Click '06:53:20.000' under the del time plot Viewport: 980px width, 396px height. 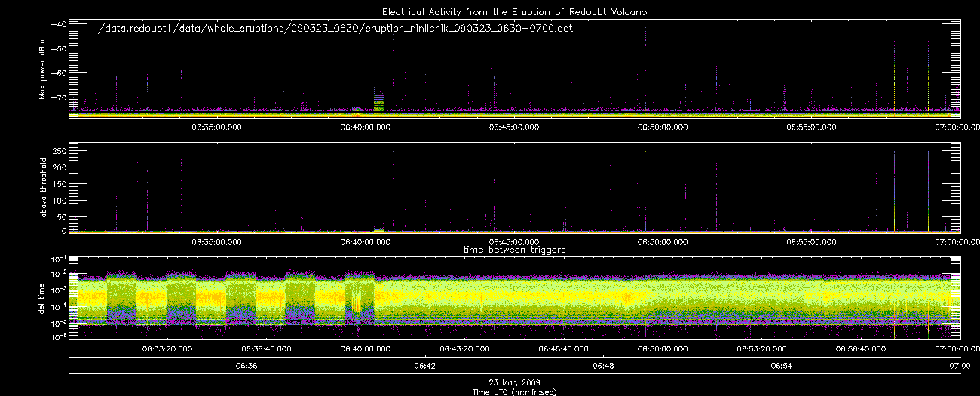pos(761,349)
